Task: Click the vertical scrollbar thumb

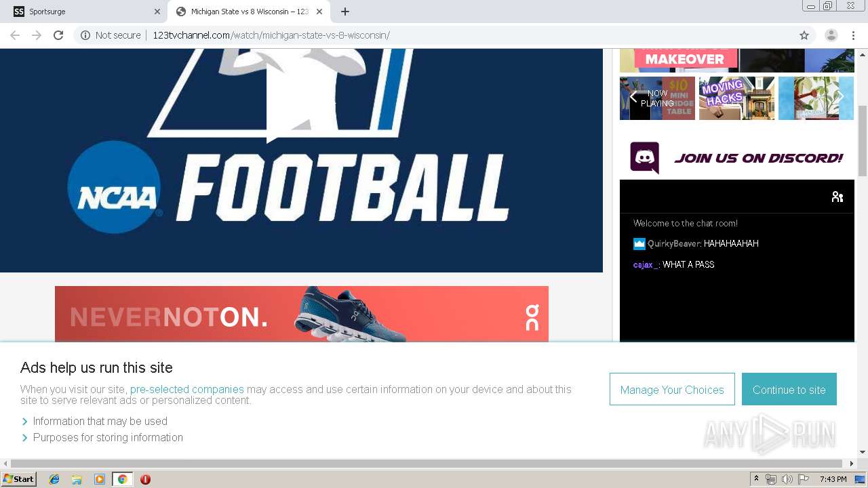Action: coord(863,140)
